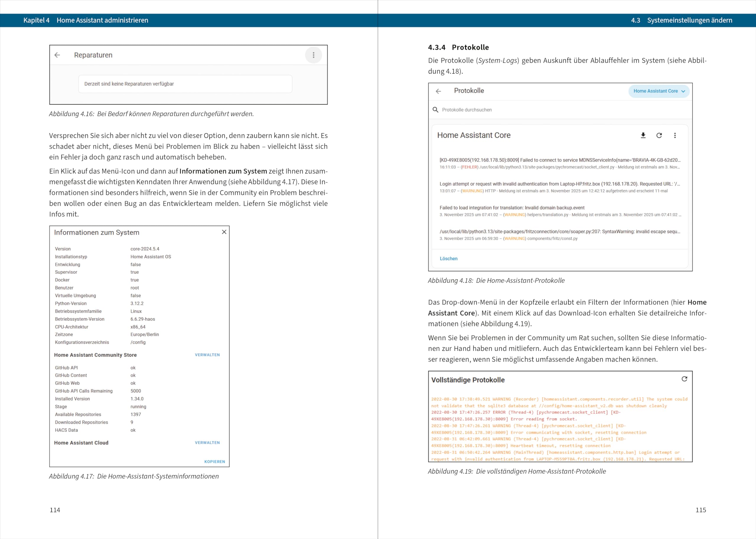Click the GitHub API Calls Remaining value 5000
756x539 pixels.
[x=136, y=391]
